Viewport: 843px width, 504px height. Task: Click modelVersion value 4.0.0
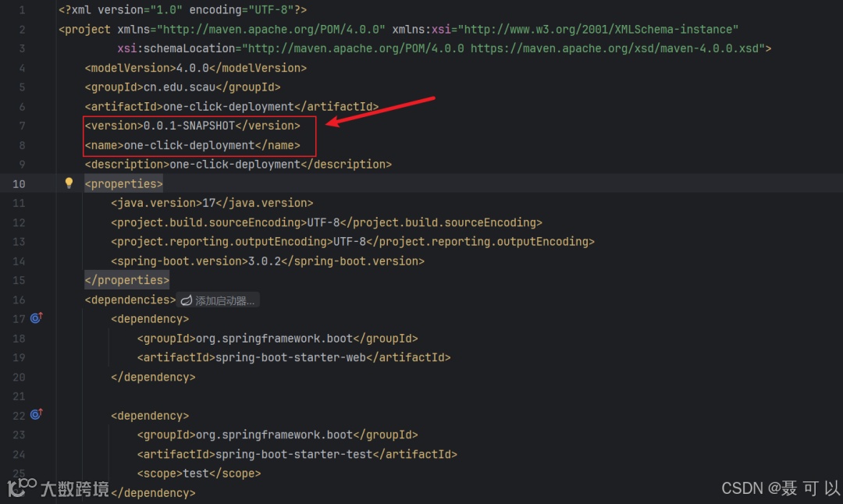click(x=193, y=68)
